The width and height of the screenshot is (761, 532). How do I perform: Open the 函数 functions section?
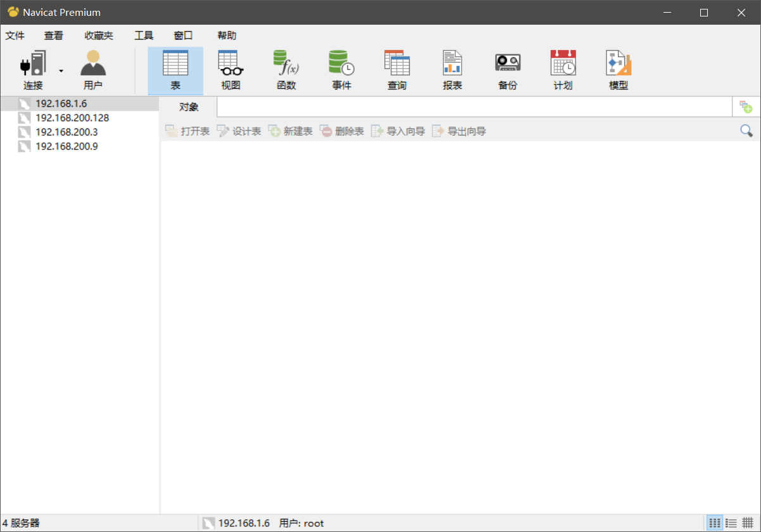coord(286,70)
